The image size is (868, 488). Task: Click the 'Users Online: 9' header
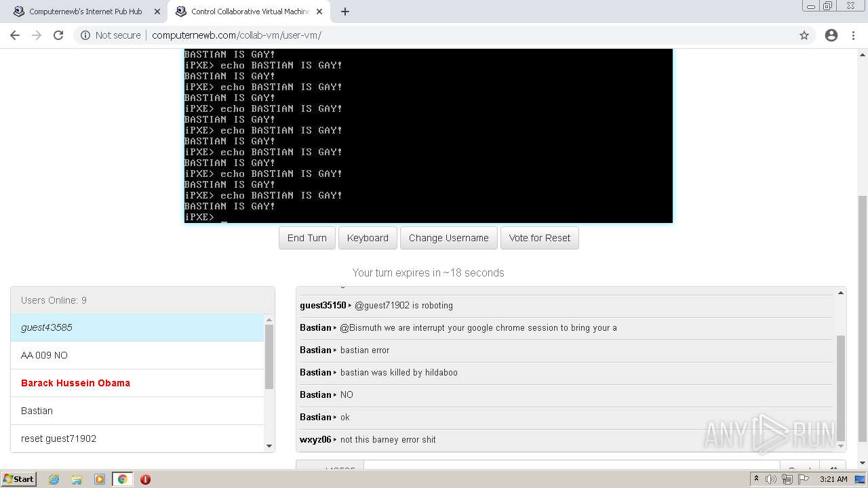click(142, 300)
